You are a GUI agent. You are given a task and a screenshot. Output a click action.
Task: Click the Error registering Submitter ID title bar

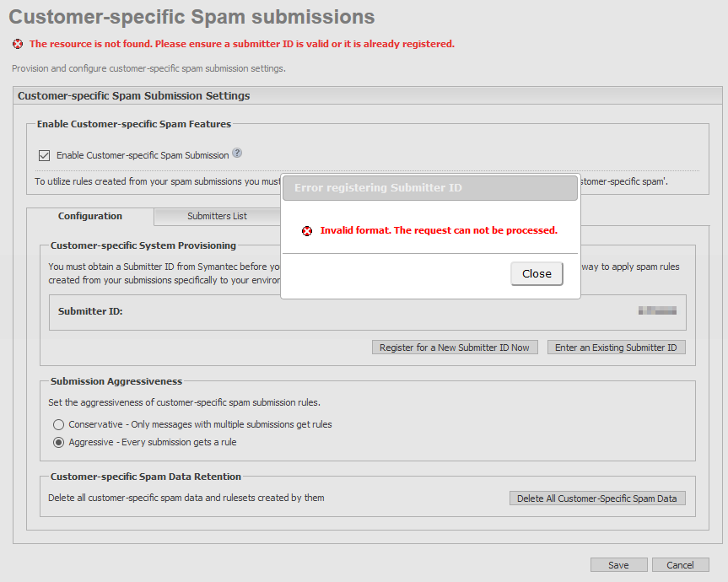pyautogui.click(x=429, y=188)
